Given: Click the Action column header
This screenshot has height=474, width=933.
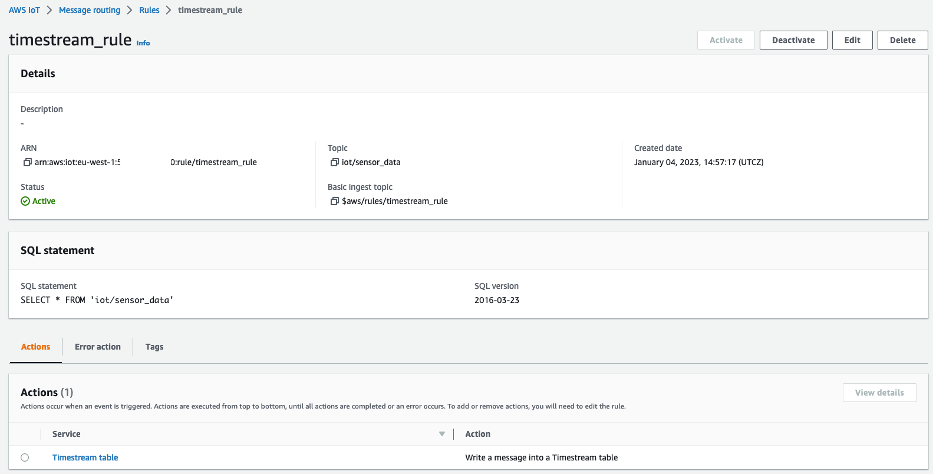Looking at the screenshot, I should 478,434.
